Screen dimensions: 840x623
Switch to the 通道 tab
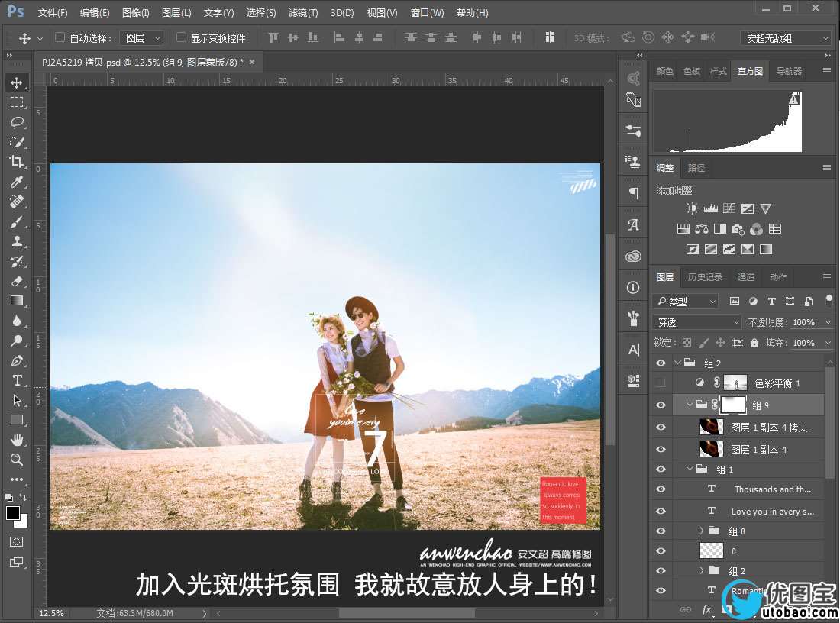tap(745, 277)
